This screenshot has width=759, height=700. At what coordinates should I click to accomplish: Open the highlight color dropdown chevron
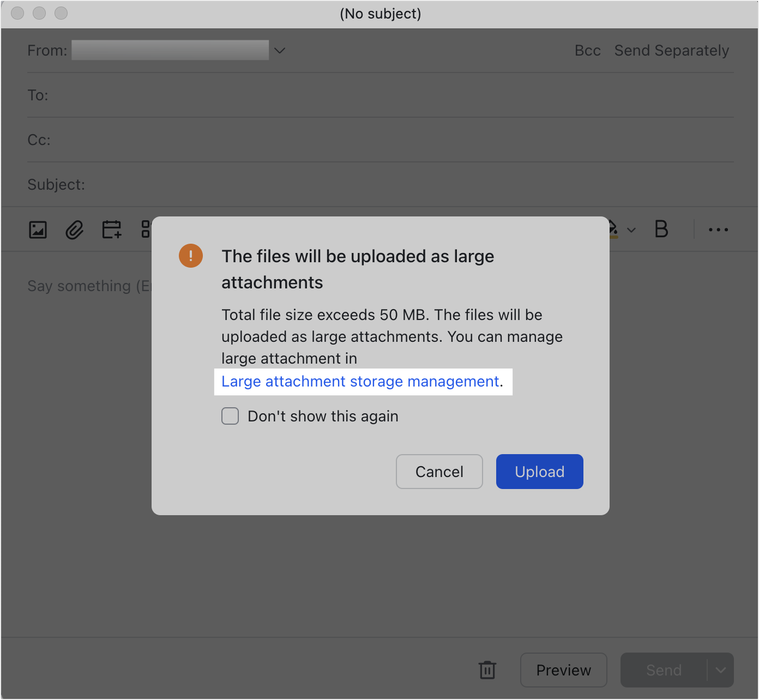pyautogui.click(x=631, y=230)
